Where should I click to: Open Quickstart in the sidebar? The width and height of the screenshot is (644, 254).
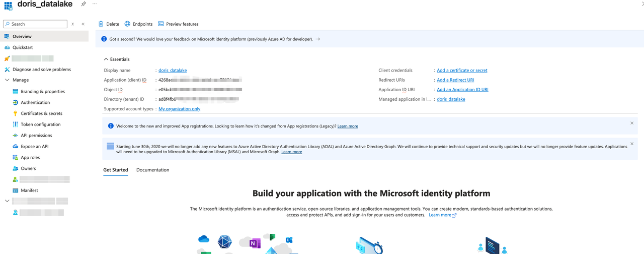coord(23,47)
